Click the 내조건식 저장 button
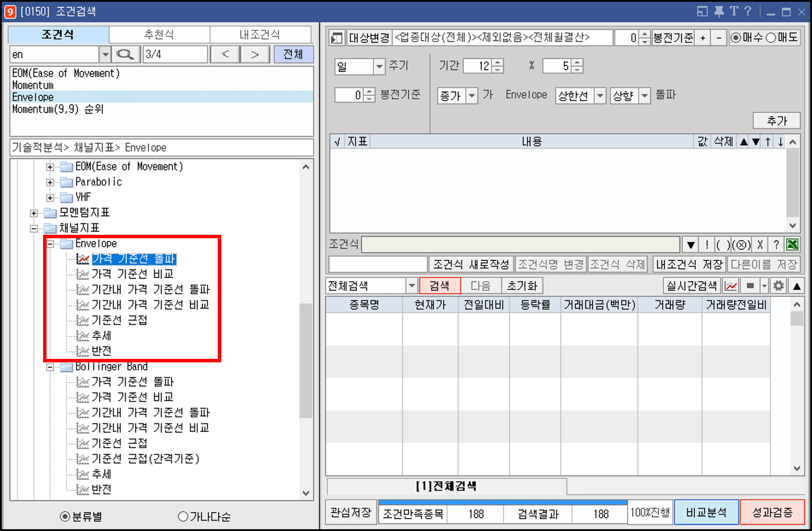812x531 pixels. (x=689, y=264)
